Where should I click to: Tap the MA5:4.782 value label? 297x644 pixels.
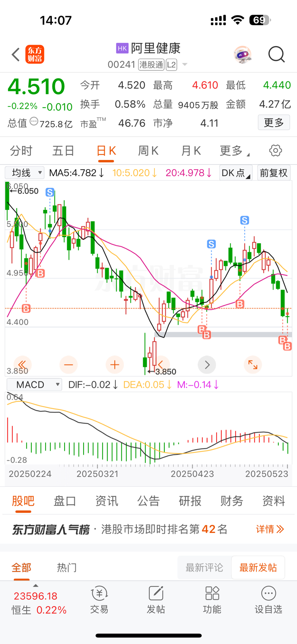pyautogui.click(x=77, y=173)
